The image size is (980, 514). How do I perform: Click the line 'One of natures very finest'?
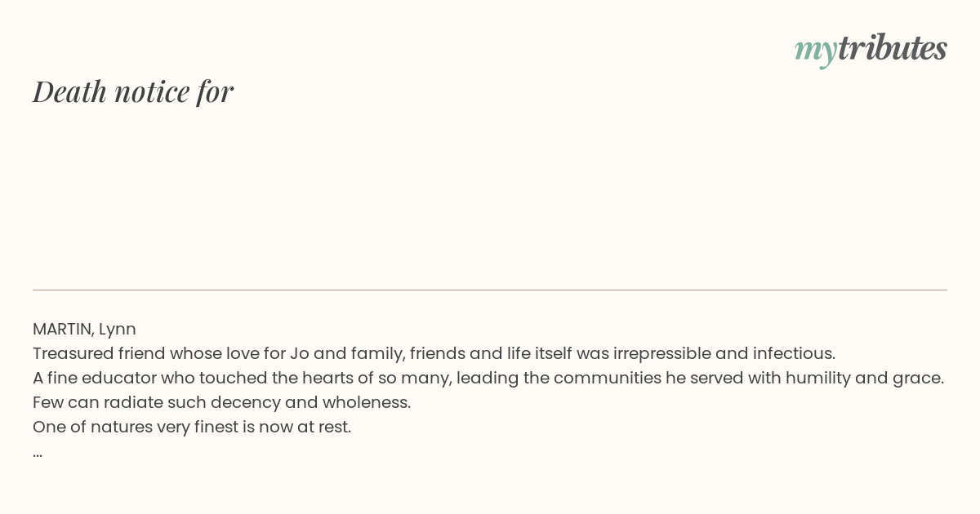(x=192, y=427)
